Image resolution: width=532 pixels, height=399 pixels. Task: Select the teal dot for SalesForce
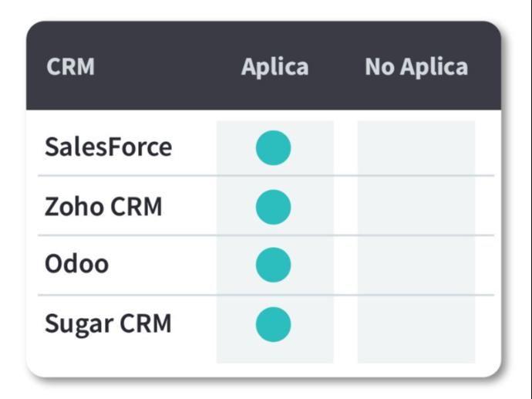click(273, 148)
